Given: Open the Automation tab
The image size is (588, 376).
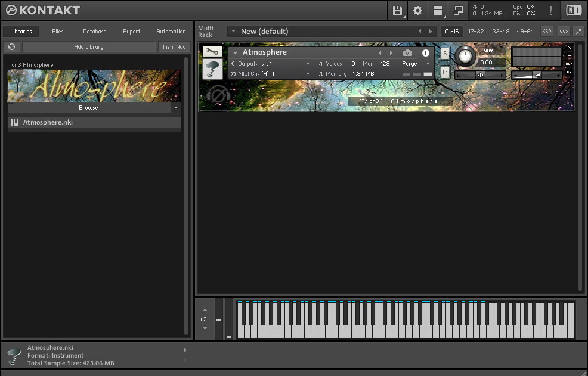Looking at the screenshot, I should [171, 32].
